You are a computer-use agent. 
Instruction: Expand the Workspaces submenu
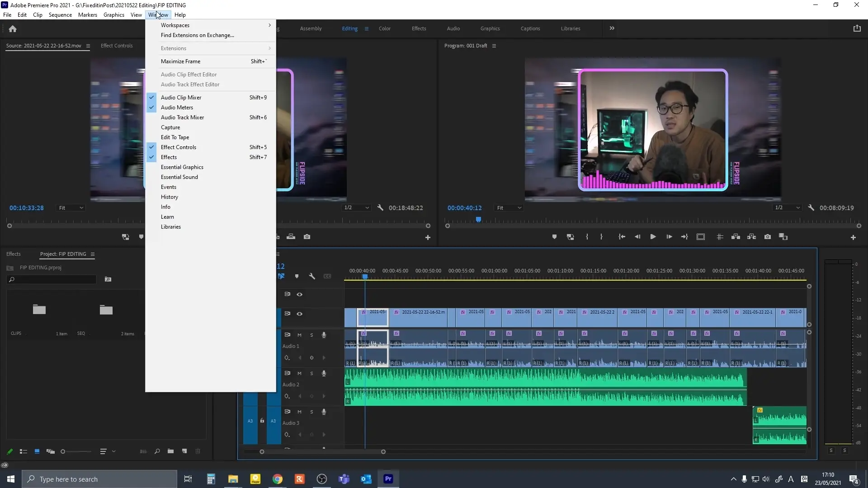tap(211, 25)
